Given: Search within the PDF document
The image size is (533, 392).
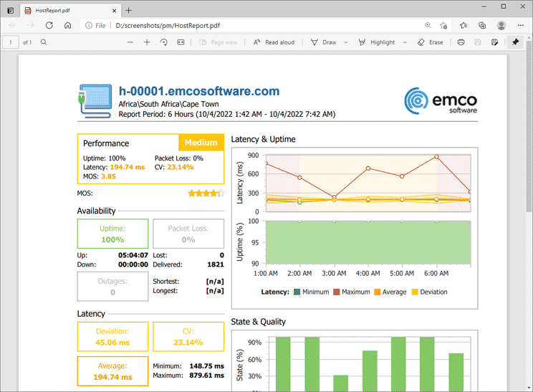Looking at the screenshot, I should tap(44, 42).
